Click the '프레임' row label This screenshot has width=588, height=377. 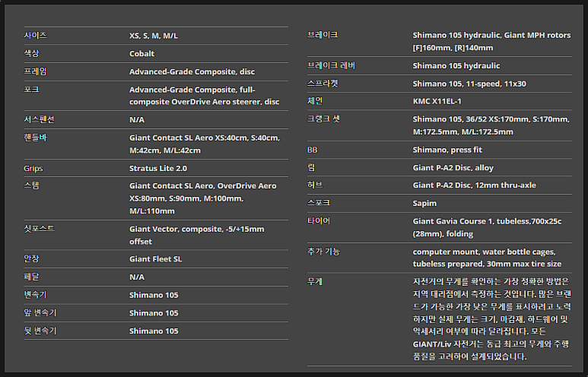[35, 71]
